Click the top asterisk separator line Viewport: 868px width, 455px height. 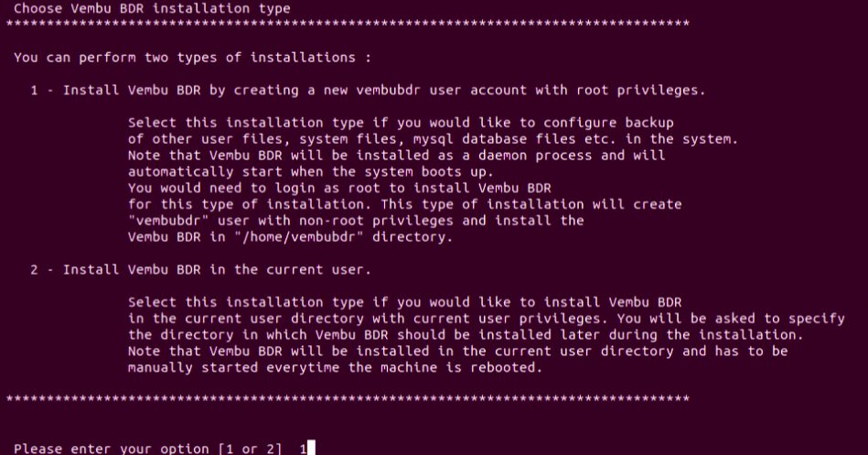point(348,25)
